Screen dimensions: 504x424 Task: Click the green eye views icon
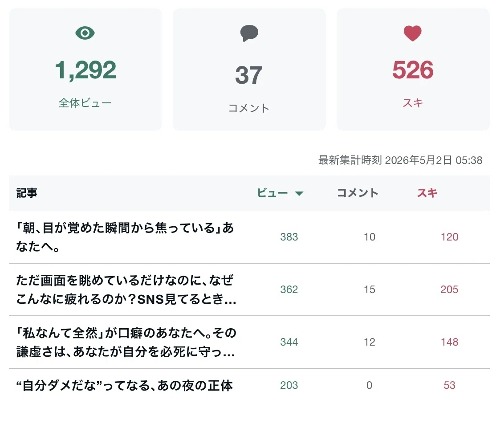[85, 33]
